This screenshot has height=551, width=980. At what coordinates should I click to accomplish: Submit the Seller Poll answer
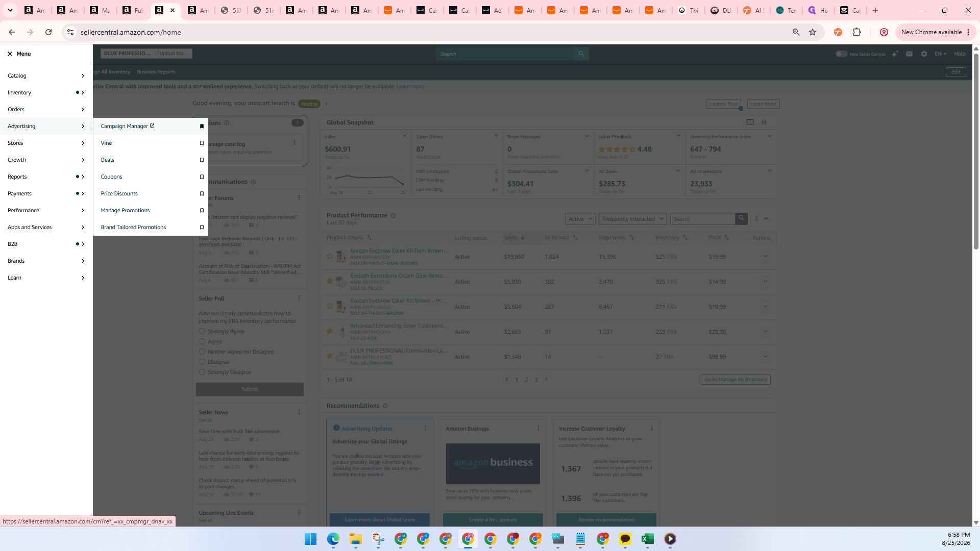point(250,389)
